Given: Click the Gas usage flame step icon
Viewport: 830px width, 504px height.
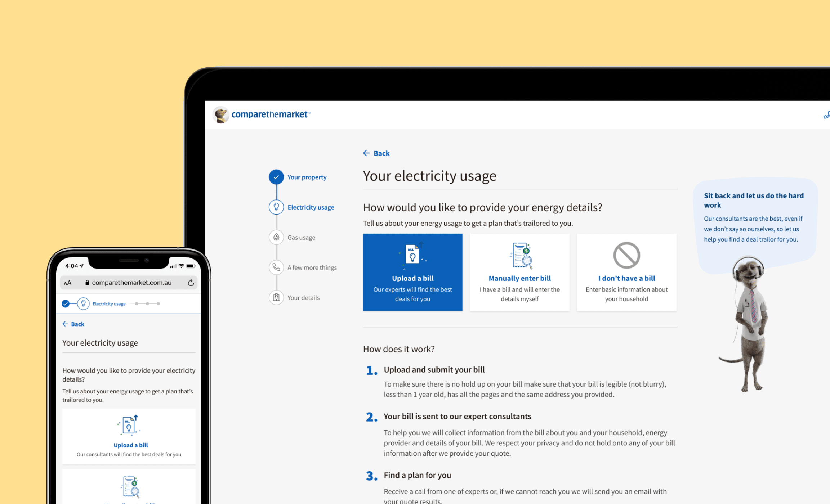Looking at the screenshot, I should (276, 237).
